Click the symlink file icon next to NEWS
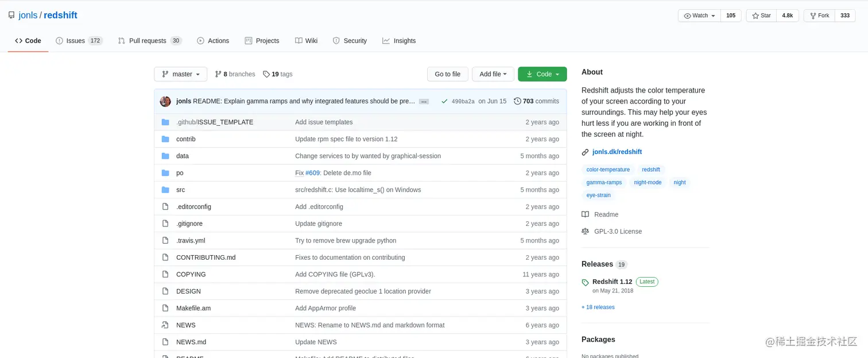Image resolution: width=868 pixels, height=358 pixels. 165,325
